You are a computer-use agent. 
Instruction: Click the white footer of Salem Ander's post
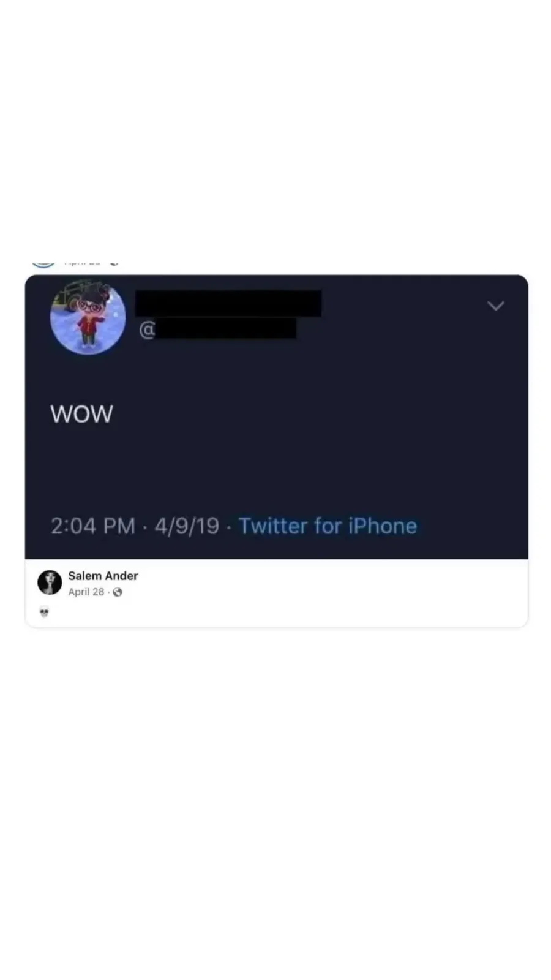(x=276, y=593)
